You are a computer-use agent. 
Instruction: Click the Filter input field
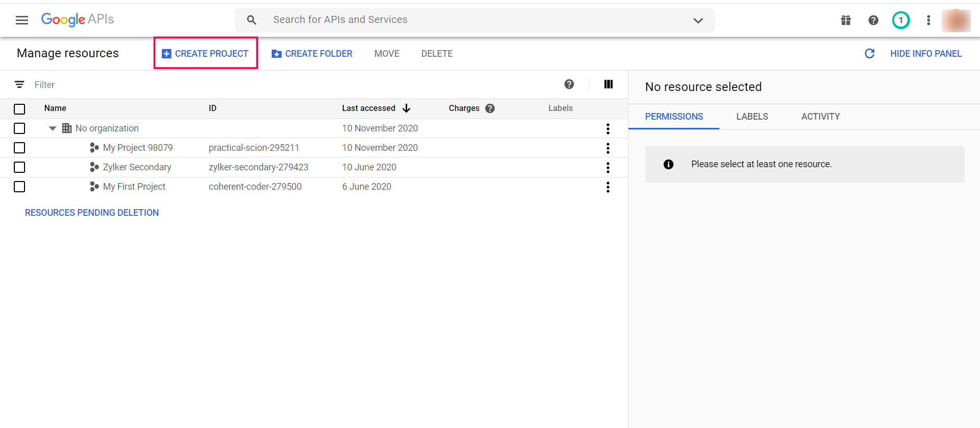click(x=204, y=85)
